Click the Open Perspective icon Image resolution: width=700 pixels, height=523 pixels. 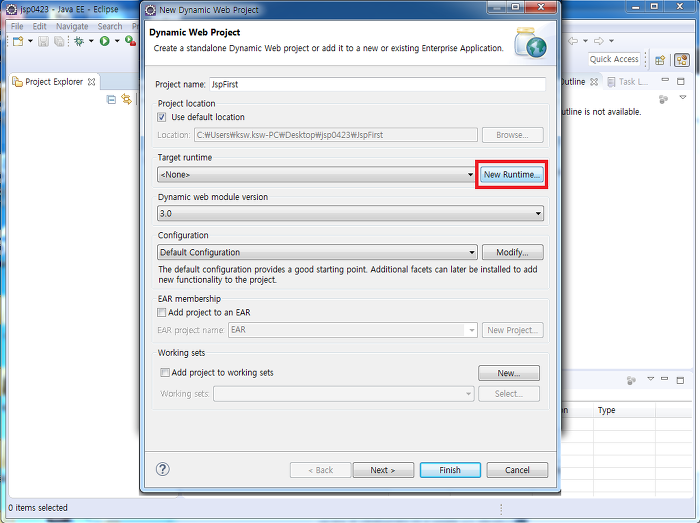coord(660,60)
